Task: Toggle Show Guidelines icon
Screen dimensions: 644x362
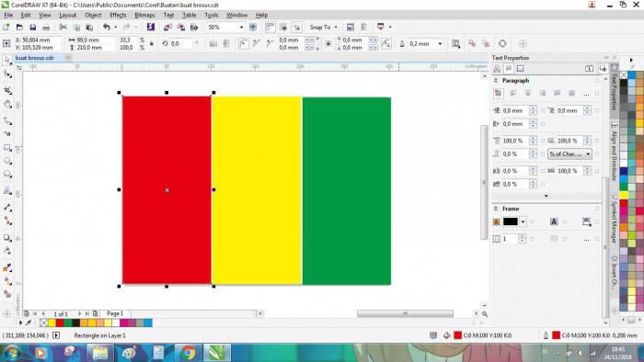Action: point(296,27)
